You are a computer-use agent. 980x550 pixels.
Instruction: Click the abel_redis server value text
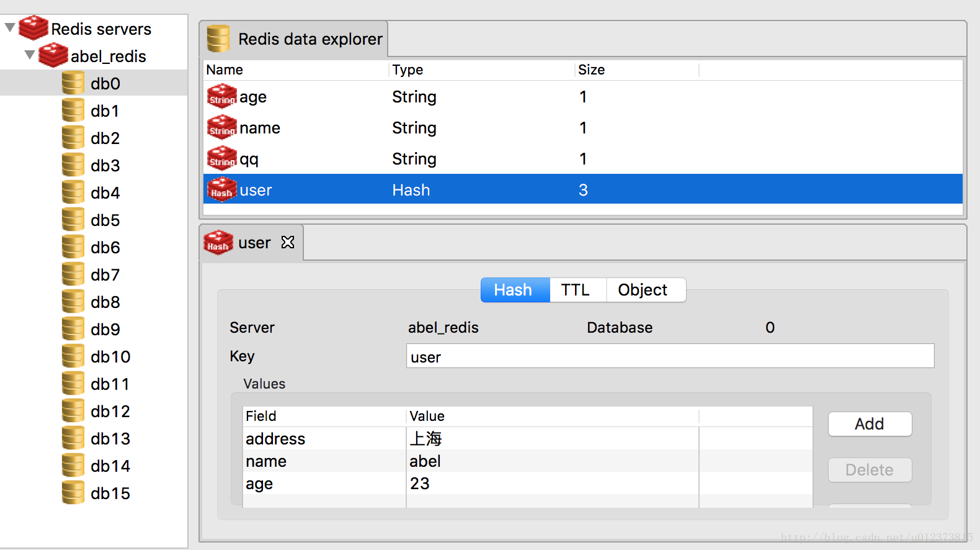[x=443, y=328]
